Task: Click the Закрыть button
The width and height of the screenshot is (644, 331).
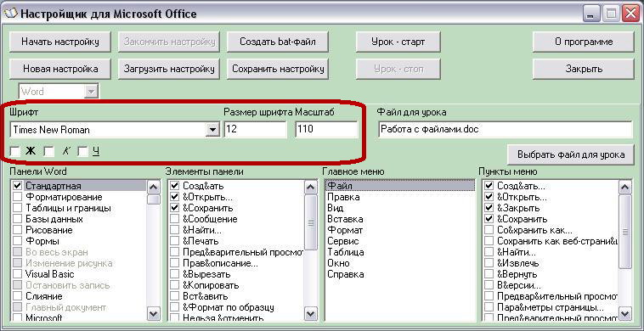Action: (584, 69)
